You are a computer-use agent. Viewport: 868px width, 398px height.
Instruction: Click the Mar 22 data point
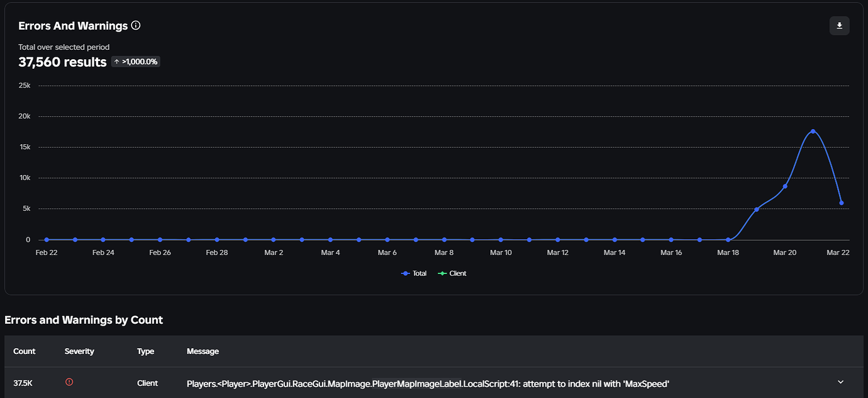(x=842, y=203)
